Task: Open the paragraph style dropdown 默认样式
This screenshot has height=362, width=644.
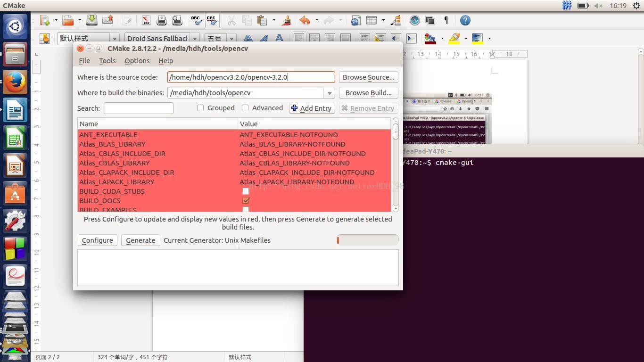Action: [115, 38]
